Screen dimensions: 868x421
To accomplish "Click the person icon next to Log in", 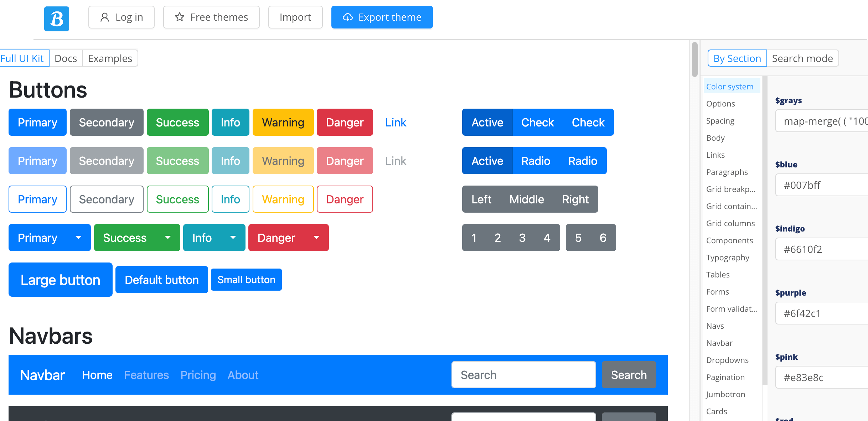I will (x=104, y=17).
